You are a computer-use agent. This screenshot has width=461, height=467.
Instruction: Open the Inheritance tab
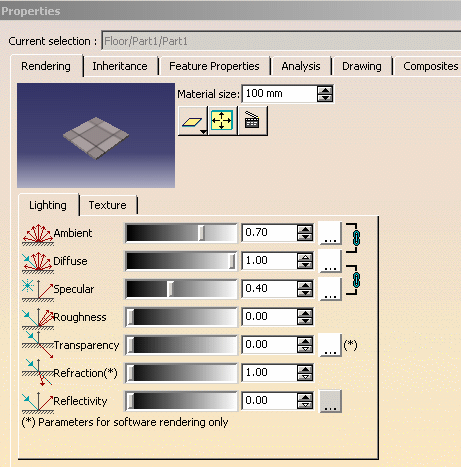point(120,66)
